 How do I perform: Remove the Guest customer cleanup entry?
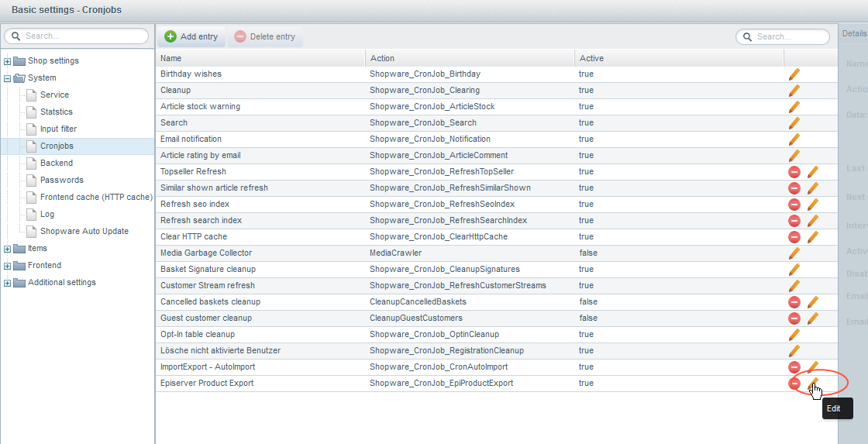click(x=794, y=318)
